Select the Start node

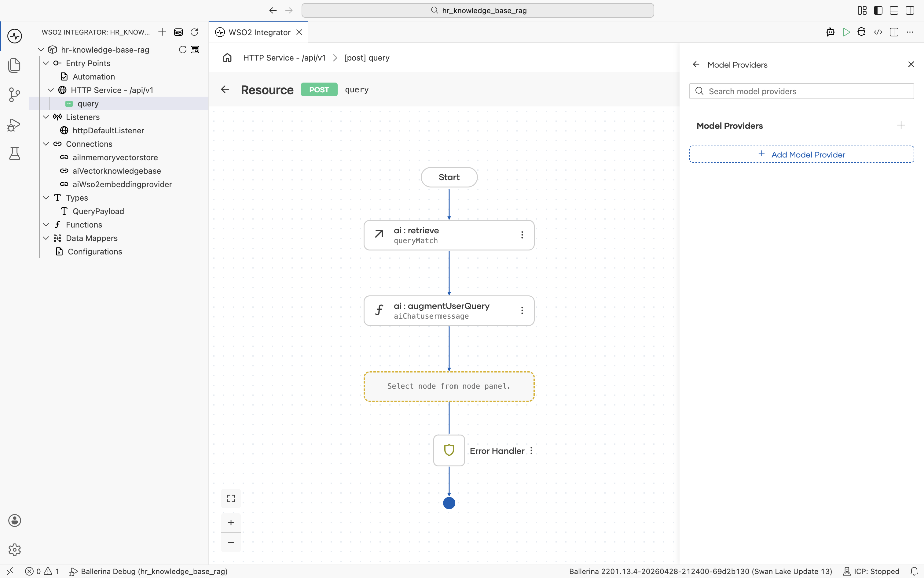tap(449, 177)
